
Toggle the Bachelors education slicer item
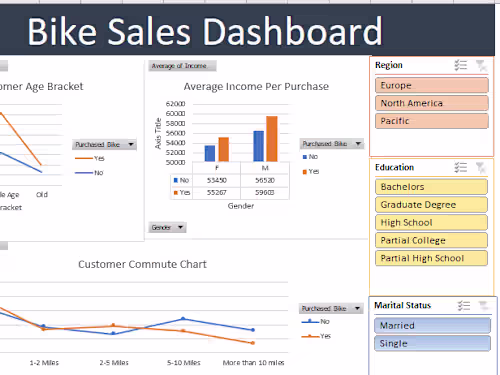[431, 187]
